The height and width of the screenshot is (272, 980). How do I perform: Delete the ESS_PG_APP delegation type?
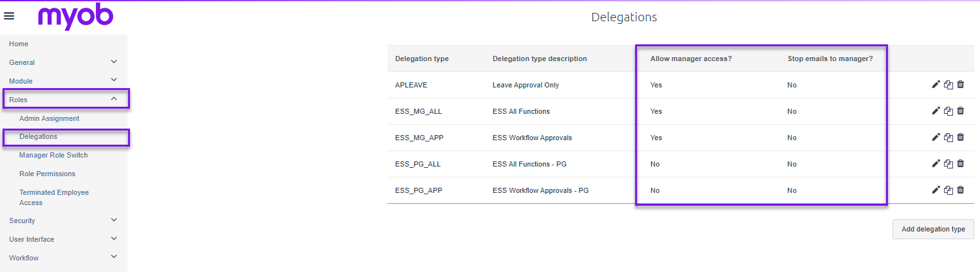click(x=961, y=190)
